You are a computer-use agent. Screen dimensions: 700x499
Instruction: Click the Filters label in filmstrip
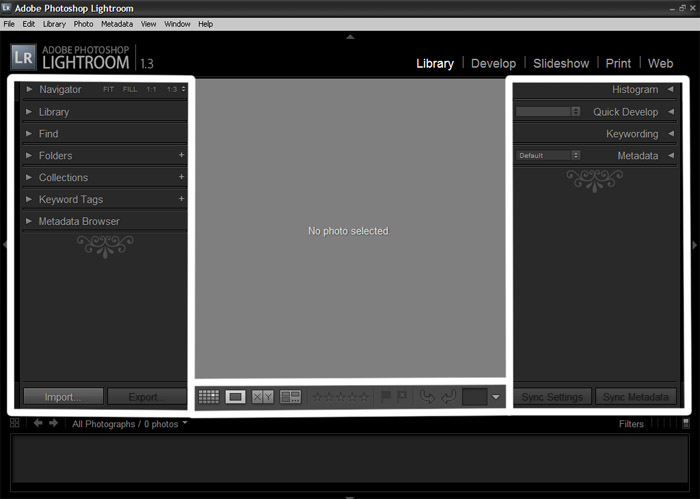coord(631,424)
